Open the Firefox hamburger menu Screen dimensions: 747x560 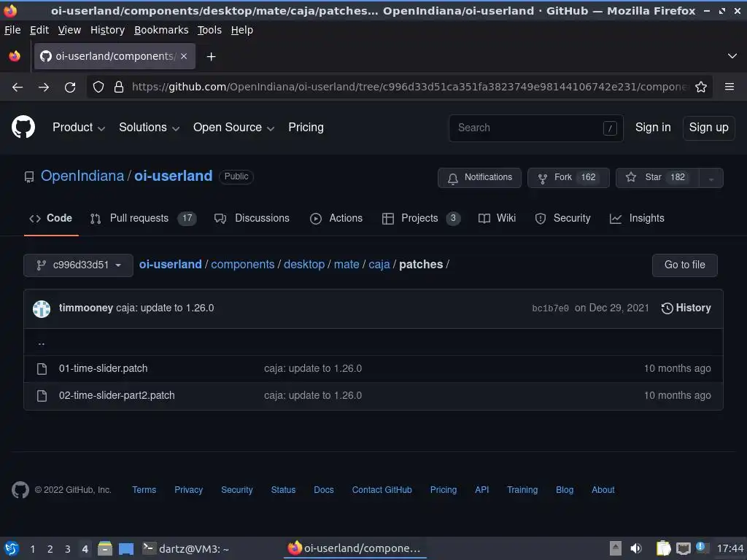pos(729,87)
